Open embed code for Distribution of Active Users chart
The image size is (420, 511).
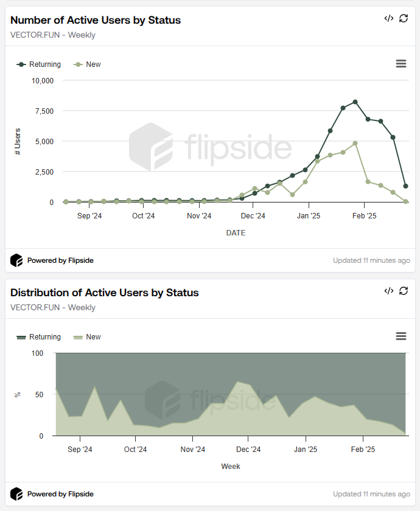pyautogui.click(x=388, y=291)
